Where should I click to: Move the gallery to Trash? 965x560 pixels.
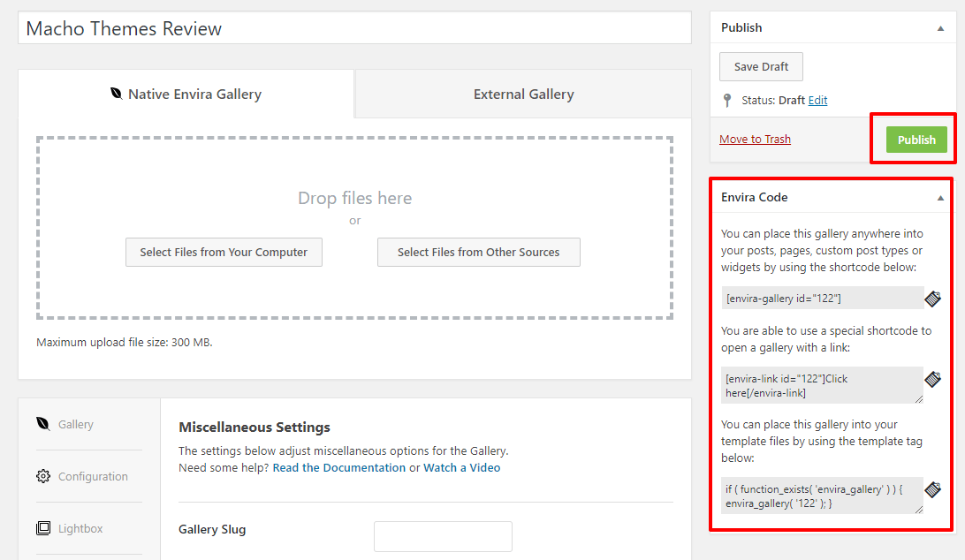click(756, 139)
